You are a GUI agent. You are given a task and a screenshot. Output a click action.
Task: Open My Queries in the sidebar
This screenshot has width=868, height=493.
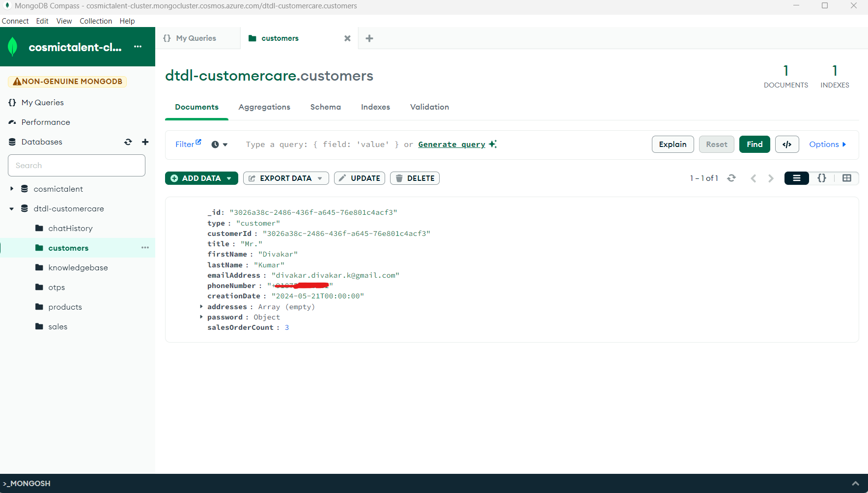click(43, 102)
